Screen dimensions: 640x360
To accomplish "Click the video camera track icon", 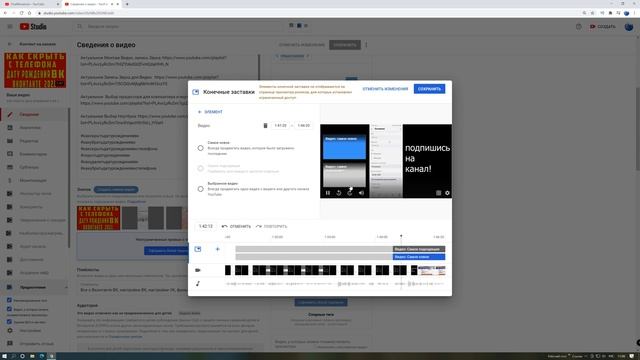I will tap(198, 270).
